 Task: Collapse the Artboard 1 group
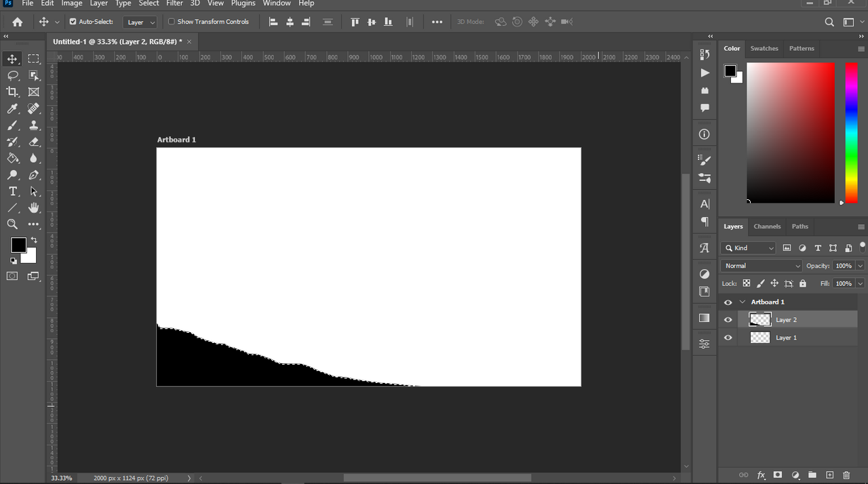[x=743, y=302]
